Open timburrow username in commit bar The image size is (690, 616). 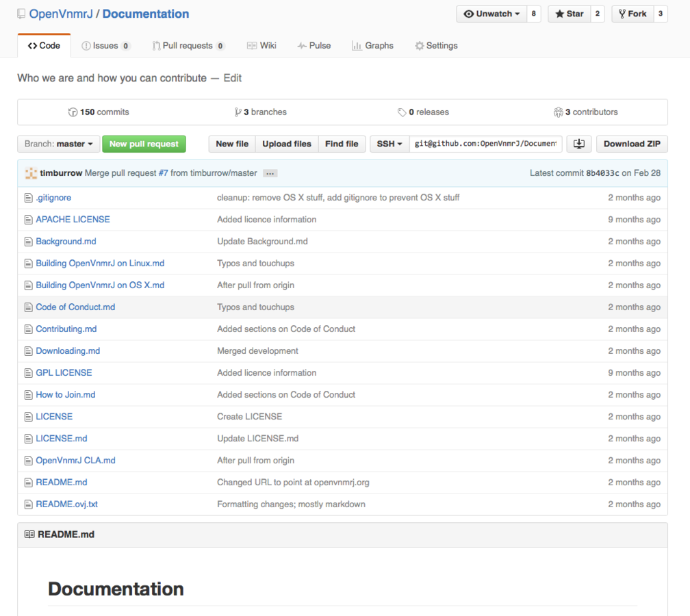61,173
